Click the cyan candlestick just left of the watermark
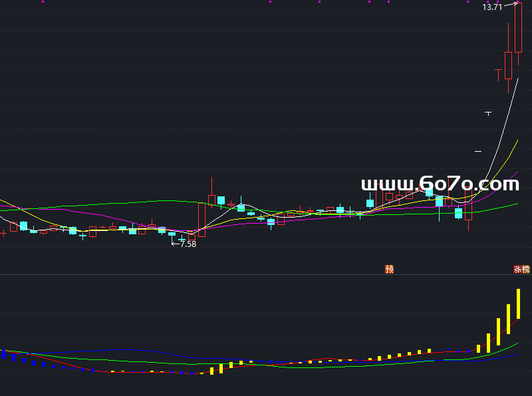The height and width of the screenshot is (396, 532). pos(370,203)
